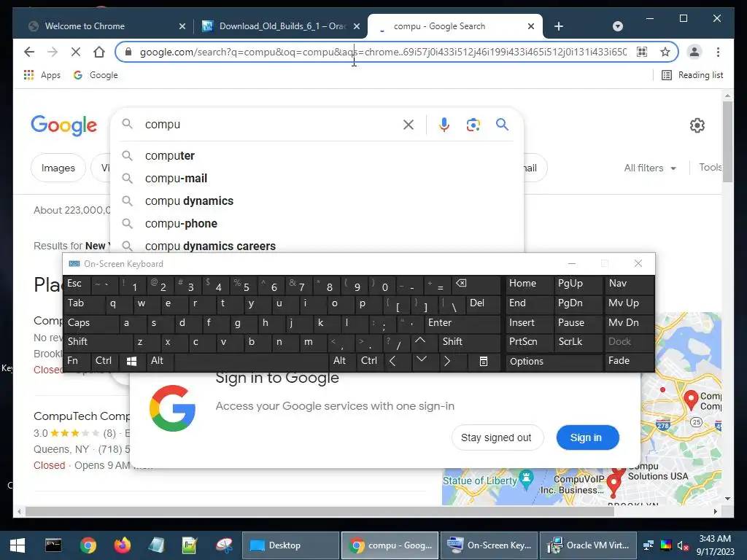Click the taskbar volume muted icon
This screenshot has width=747, height=560.
(x=683, y=545)
